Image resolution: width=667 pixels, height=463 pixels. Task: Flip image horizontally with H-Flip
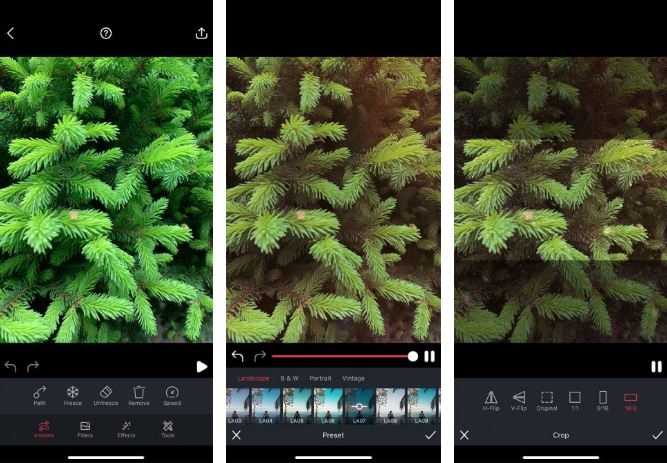pos(491,400)
